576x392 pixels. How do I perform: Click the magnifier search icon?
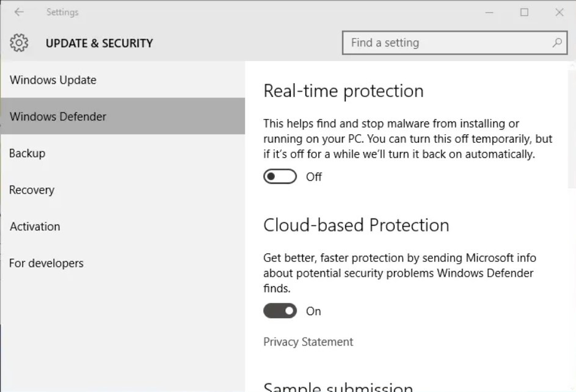[556, 43]
